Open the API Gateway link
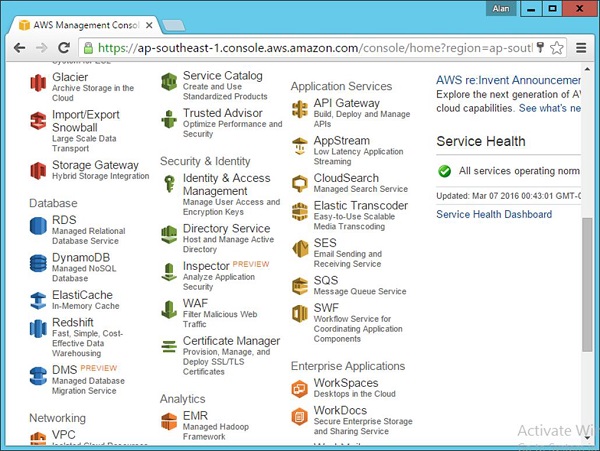 pyautogui.click(x=347, y=103)
